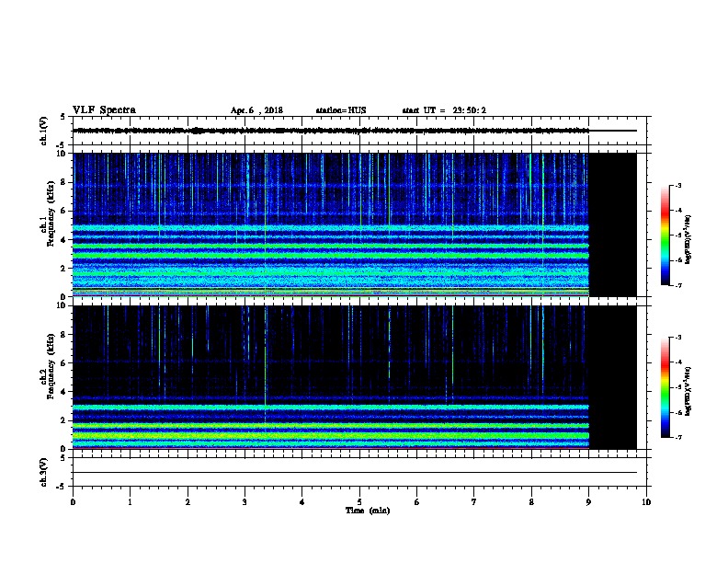Click the 8 kHz tick label of ch.2
Viewport: 728px width, 563px height.
point(63,335)
